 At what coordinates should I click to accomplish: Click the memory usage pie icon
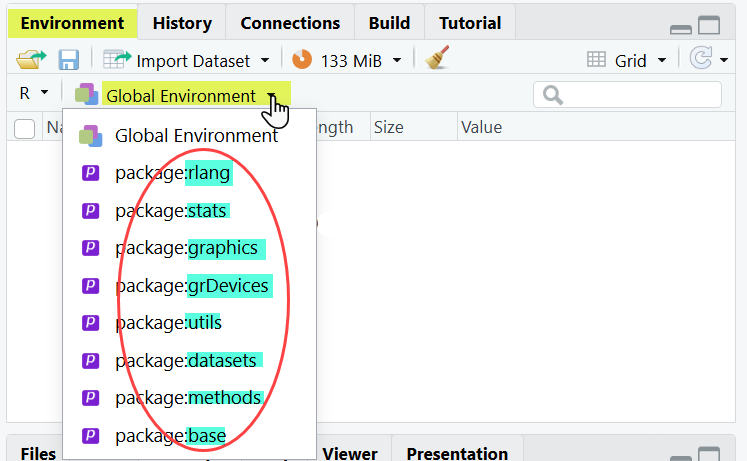pyautogui.click(x=302, y=61)
